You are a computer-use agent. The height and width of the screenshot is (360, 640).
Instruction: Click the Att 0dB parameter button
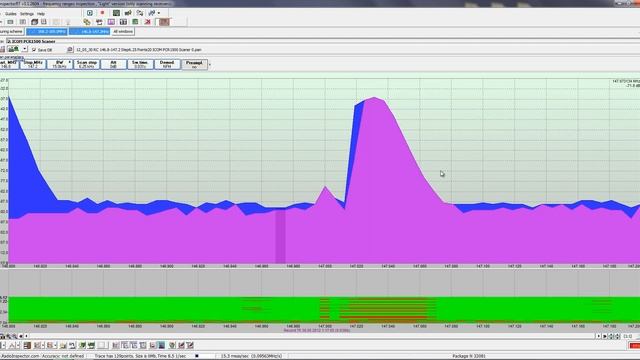tap(113, 64)
